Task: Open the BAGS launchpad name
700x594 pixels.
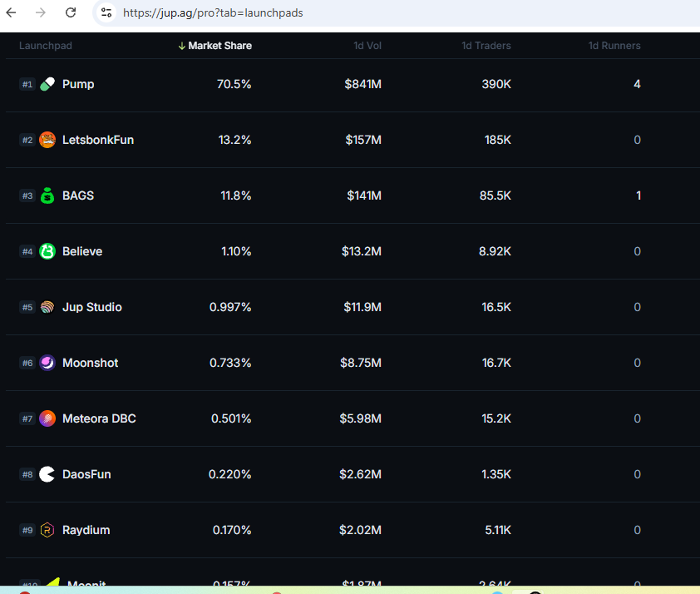Action: (x=78, y=196)
